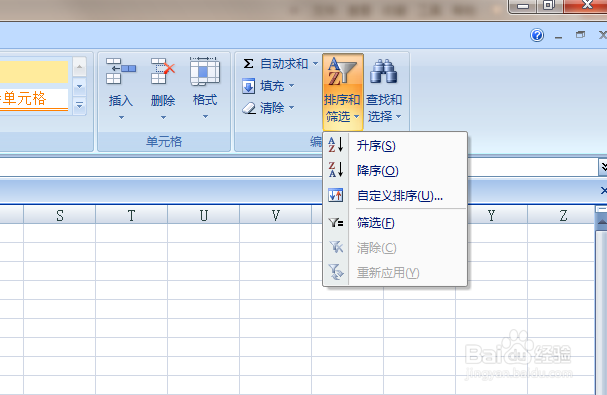
Task: Choose Sort Ascending (升序) menu item
Action: (395, 146)
